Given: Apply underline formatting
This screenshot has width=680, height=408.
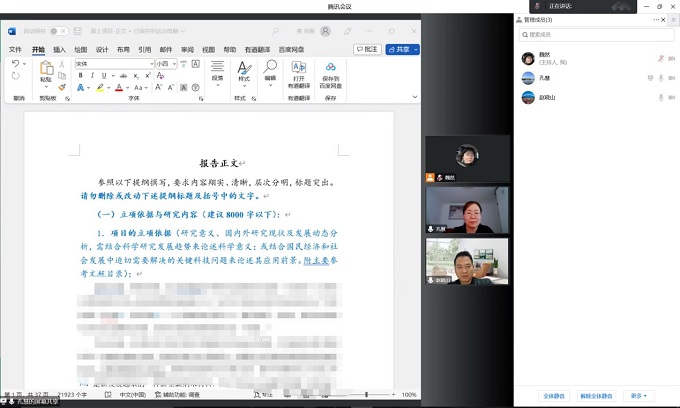Looking at the screenshot, I should 105,75.
